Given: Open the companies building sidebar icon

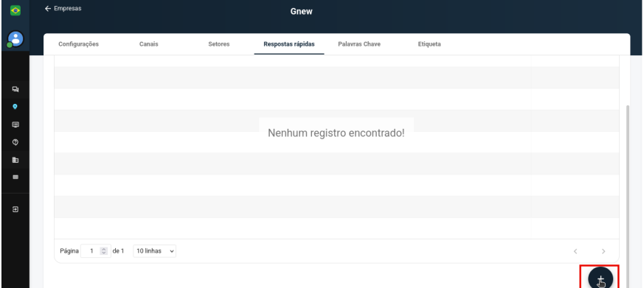Looking at the screenshot, I should 15,160.
